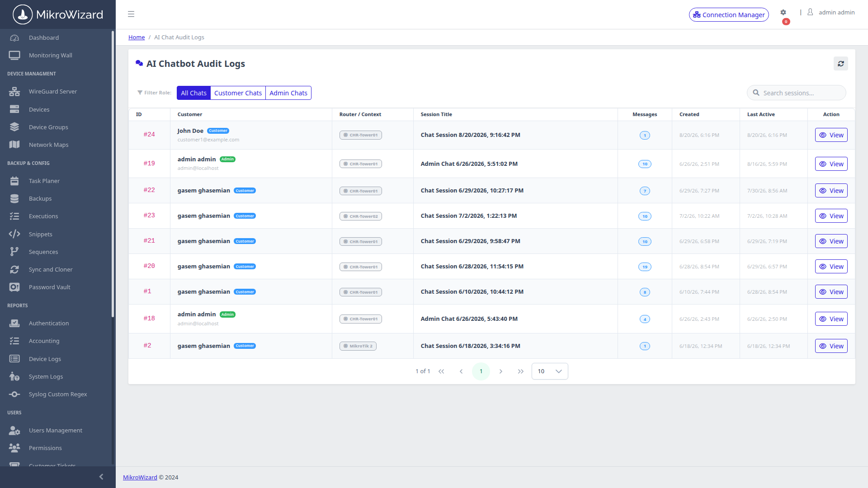Viewport: 868px width, 488px height.
Task: Select page 1 in the pagination
Action: [x=481, y=371]
